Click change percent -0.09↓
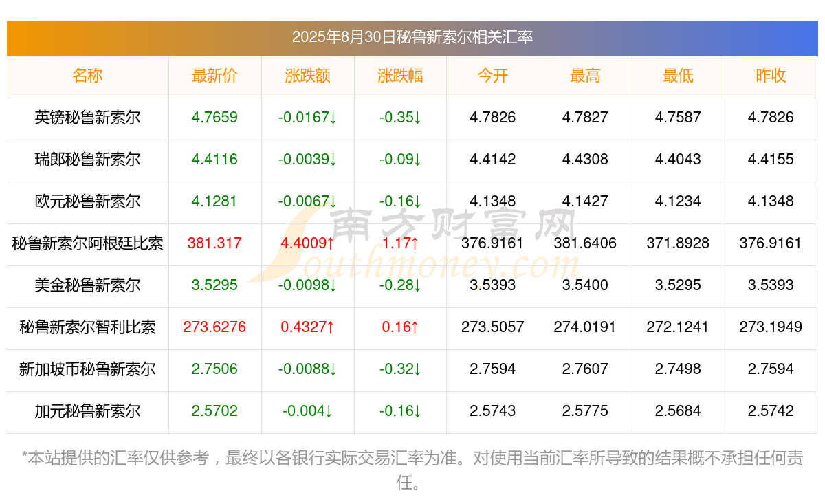 [x=401, y=160]
